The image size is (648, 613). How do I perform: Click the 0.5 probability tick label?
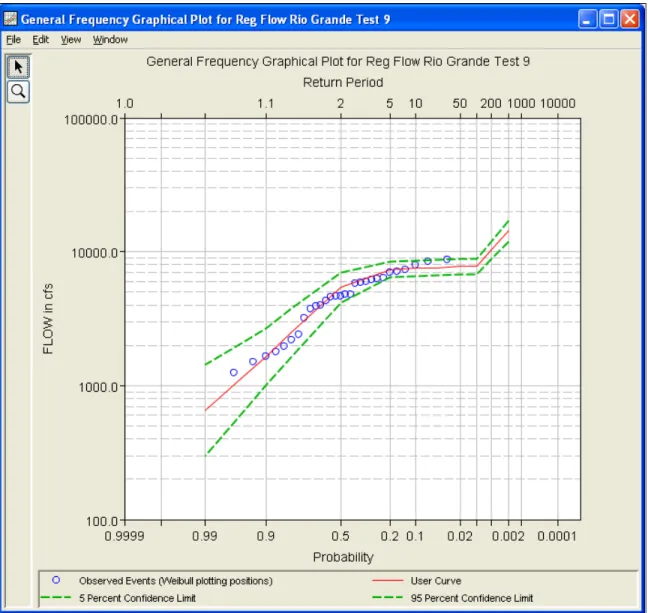click(x=341, y=536)
